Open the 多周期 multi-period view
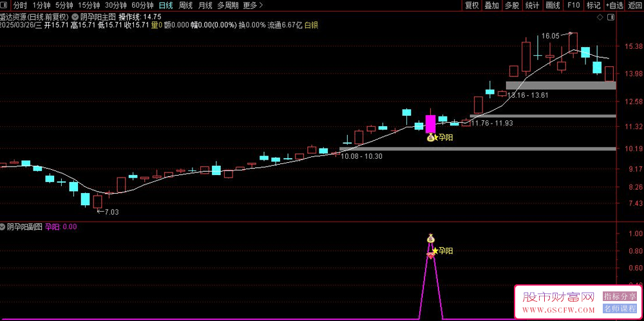644x321 pixels. (228, 5)
